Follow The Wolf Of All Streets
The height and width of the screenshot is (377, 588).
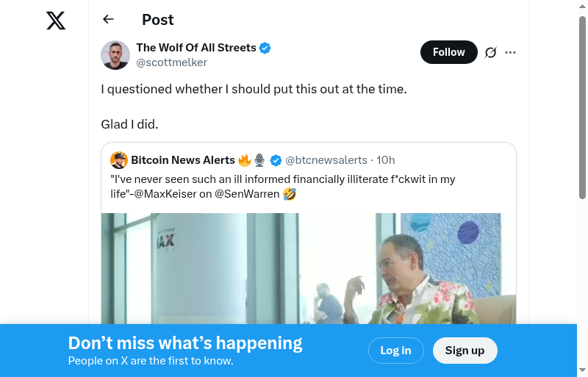pos(448,52)
